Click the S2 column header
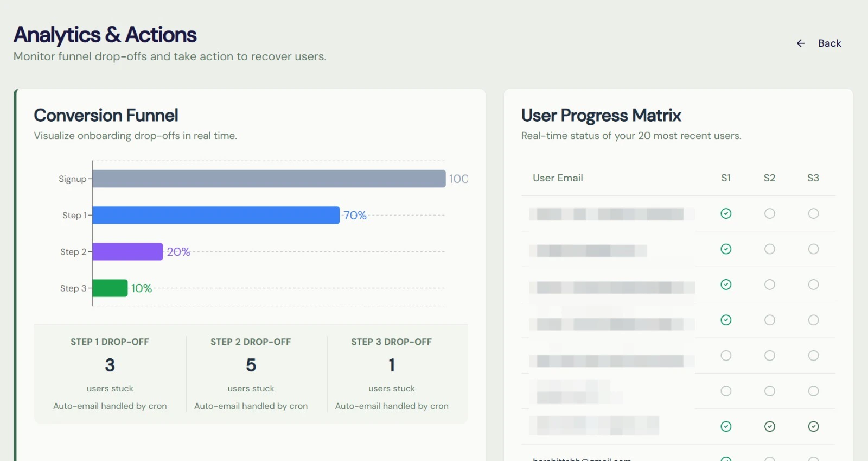 769,178
